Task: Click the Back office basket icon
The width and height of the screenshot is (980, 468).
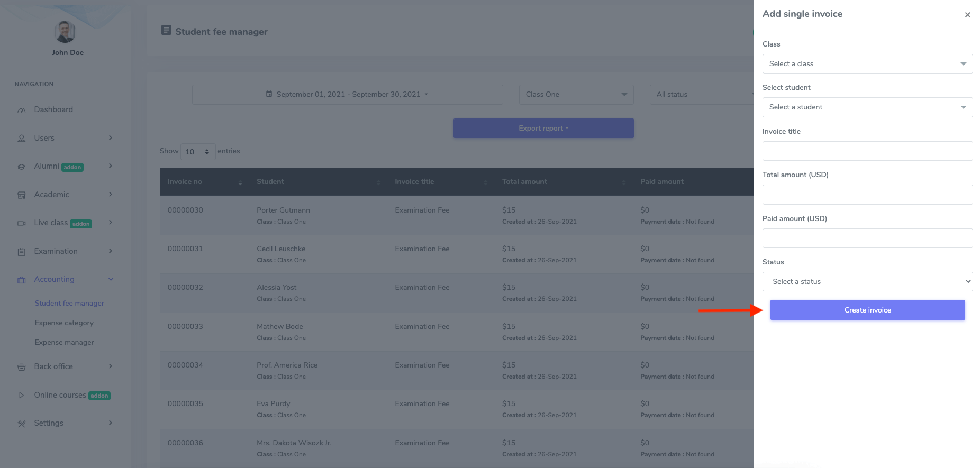Action: tap(22, 367)
